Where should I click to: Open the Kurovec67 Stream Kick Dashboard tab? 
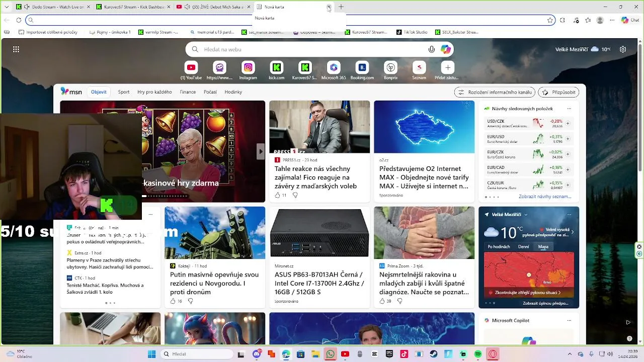click(x=133, y=7)
